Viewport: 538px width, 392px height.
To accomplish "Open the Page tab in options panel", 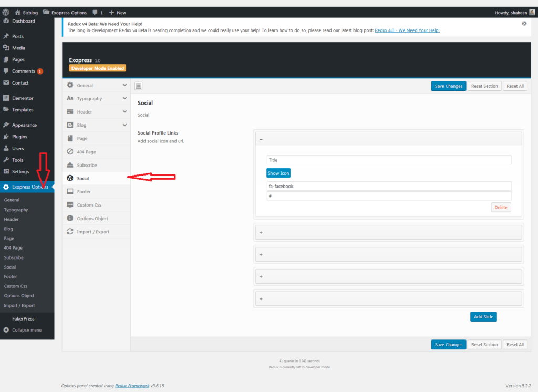I will [97, 138].
